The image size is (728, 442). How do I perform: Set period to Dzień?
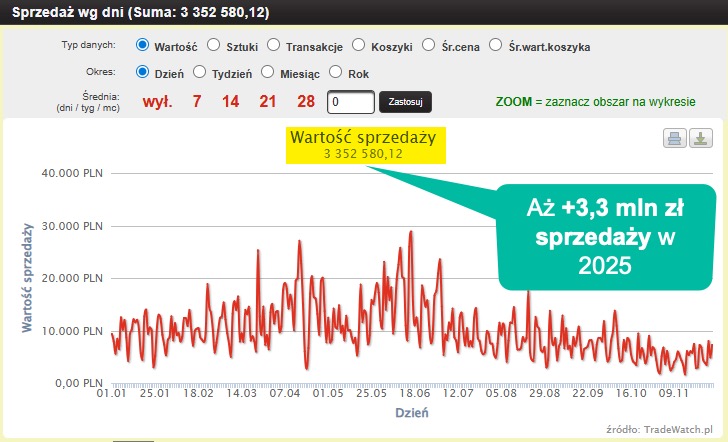(x=142, y=72)
